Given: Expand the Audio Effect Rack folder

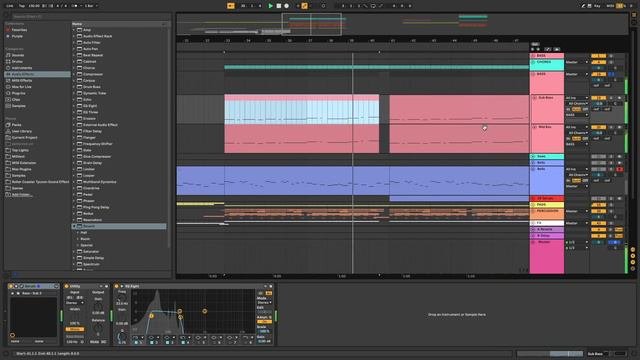Looking at the screenshot, I should tap(74, 36).
